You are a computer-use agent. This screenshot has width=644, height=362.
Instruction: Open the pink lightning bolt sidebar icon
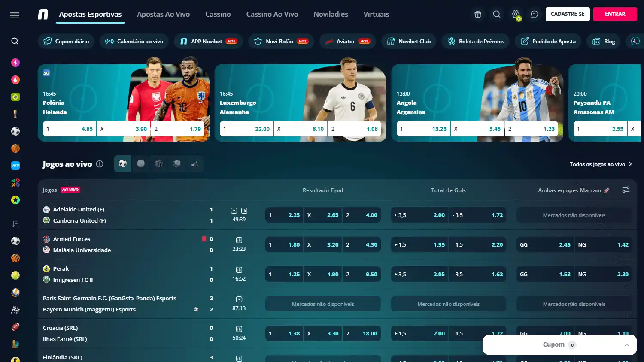point(15,63)
